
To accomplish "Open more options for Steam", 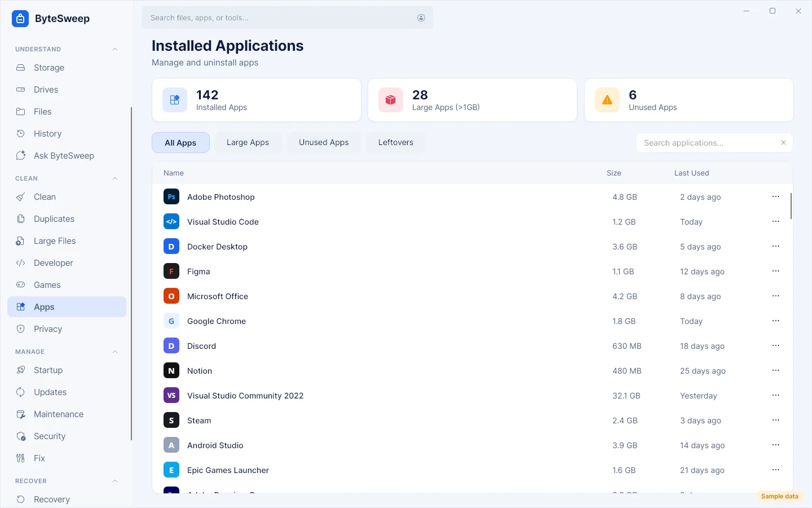I will pos(776,420).
